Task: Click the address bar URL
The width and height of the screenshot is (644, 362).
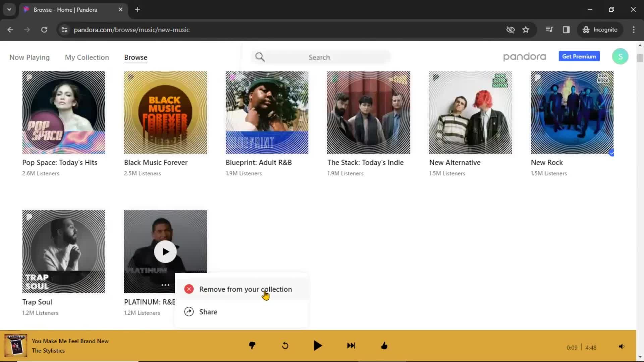Action: point(131,30)
